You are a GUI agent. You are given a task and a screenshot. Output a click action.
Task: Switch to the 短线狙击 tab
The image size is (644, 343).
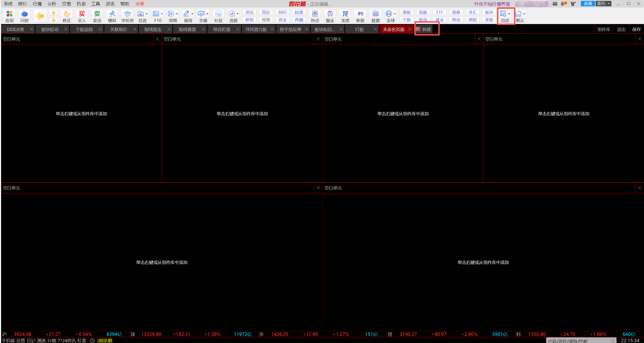(153, 29)
